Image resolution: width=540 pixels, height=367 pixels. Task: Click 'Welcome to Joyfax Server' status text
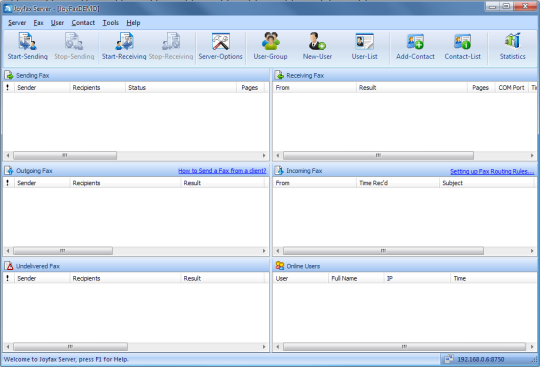click(x=66, y=359)
